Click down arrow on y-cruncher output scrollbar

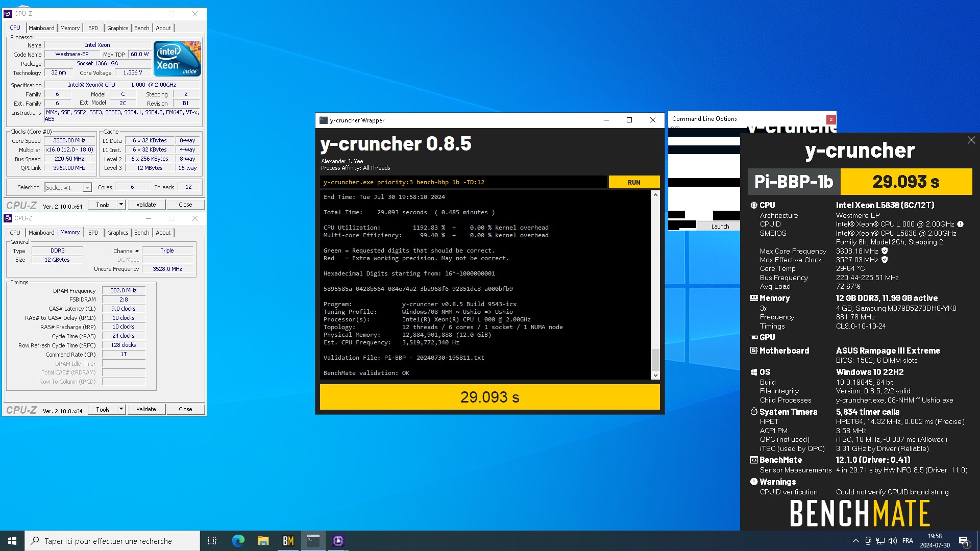pyautogui.click(x=655, y=375)
